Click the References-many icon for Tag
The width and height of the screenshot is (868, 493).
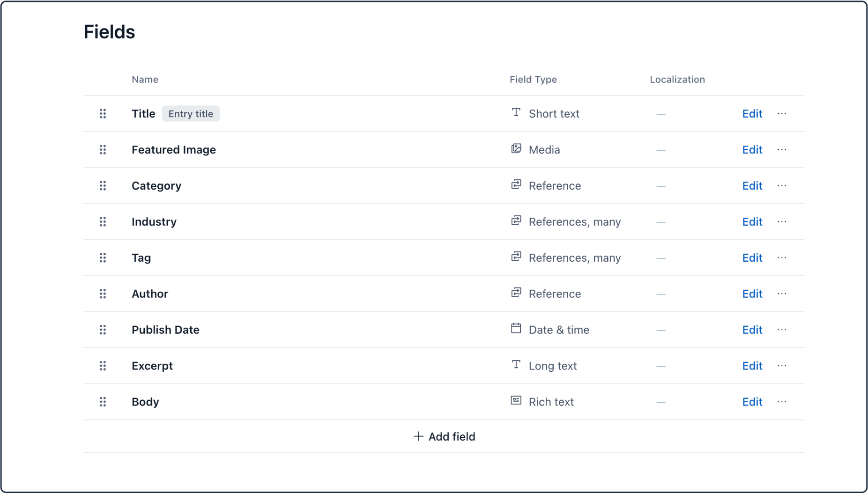[516, 257]
